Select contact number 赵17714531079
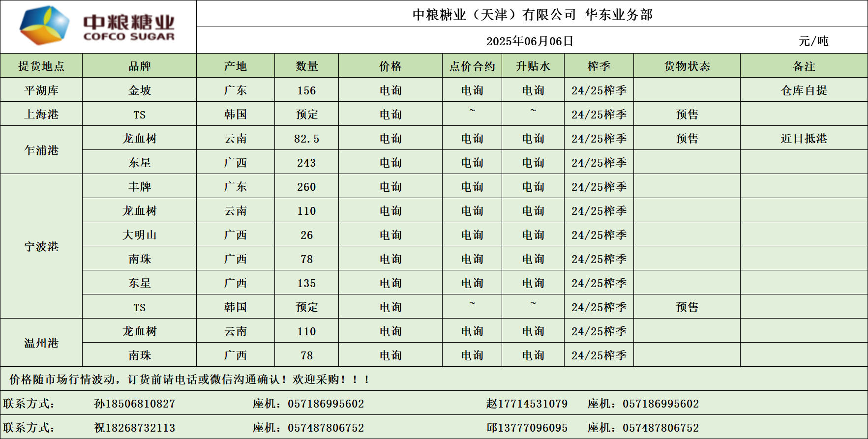Screen dimensions: 868x439 click(527, 403)
